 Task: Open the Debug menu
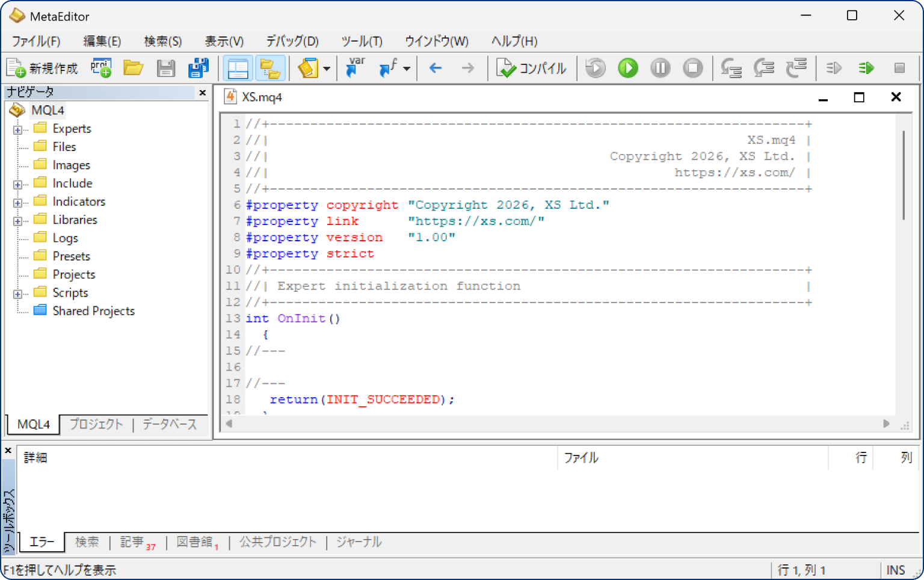pos(292,41)
